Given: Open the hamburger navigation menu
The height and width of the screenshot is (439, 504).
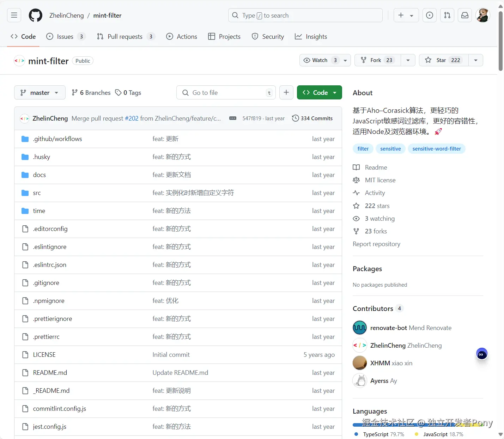Looking at the screenshot, I should pos(14,15).
